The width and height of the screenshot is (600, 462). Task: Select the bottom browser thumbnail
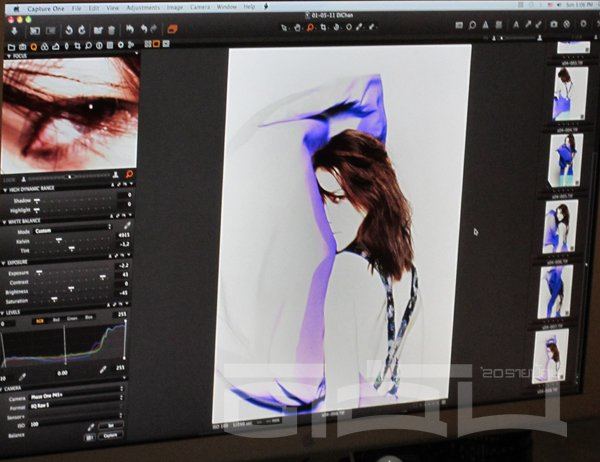point(549,356)
